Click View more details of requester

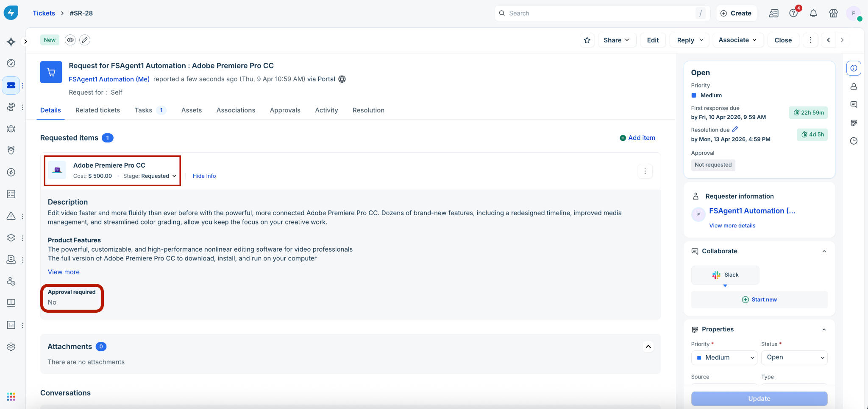pos(732,225)
